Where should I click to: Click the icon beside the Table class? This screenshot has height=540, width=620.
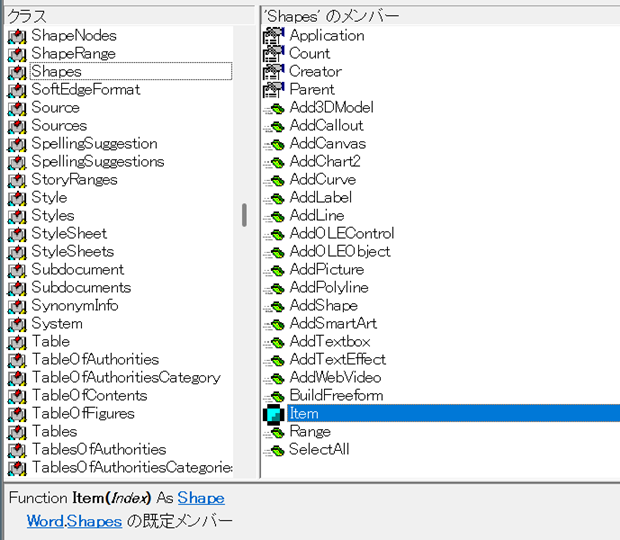tap(17, 342)
